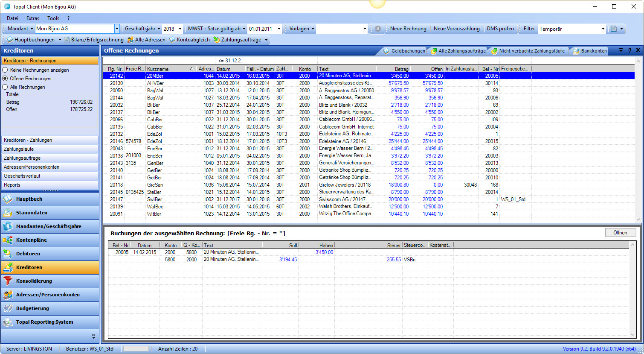
Task: Expand the Filter 'Temporär' dropdown
Action: click(x=603, y=29)
